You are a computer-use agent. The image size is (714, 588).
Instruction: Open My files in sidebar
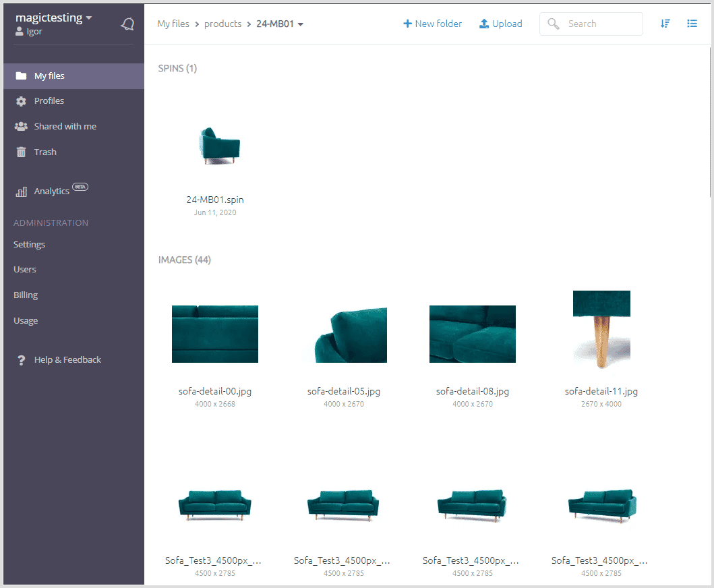coord(49,76)
